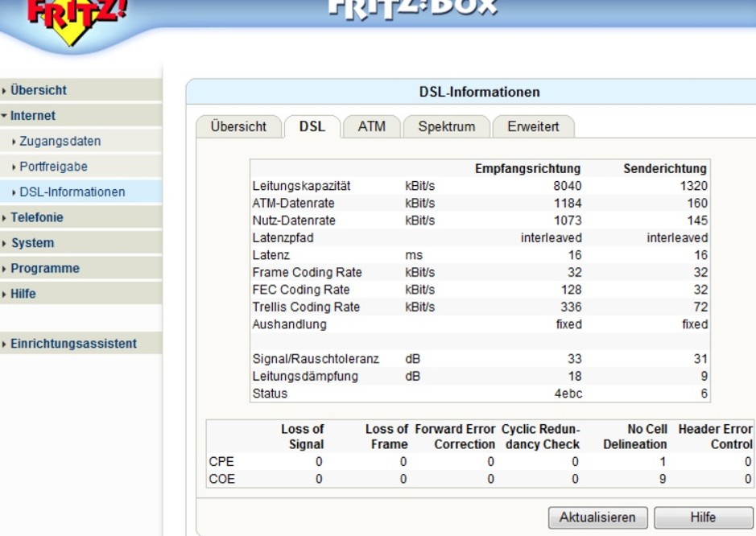Open the Spektrum tab
This screenshot has height=536, width=756.
[x=446, y=126]
